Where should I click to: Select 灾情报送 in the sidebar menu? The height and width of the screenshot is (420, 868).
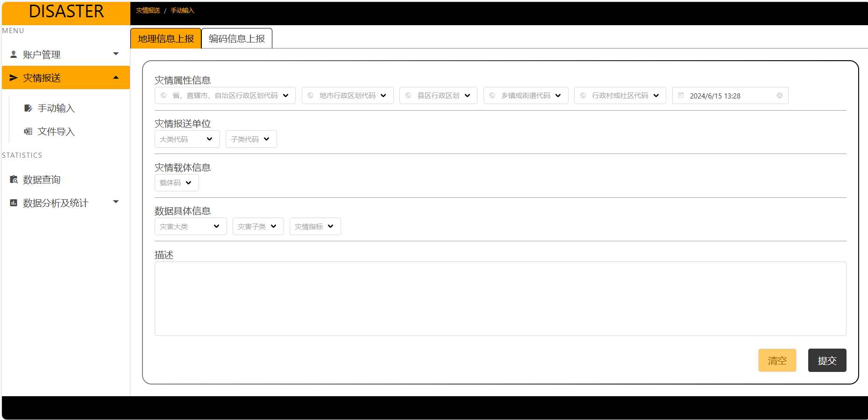point(66,77)
